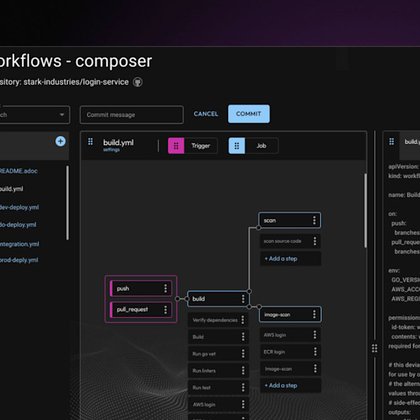420x420 pixels.
Task: Click the right YAML panel drag handle
Action: click(x=392, y=142)
